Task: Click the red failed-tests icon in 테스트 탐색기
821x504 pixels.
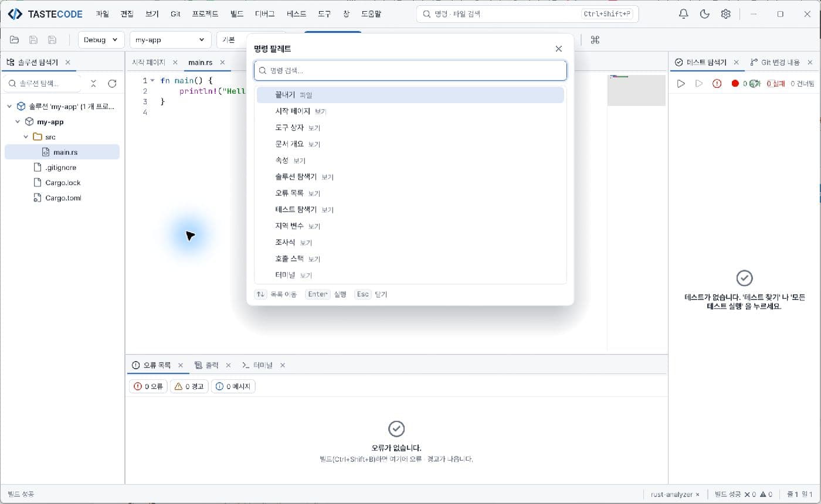Action: [717, 84]
